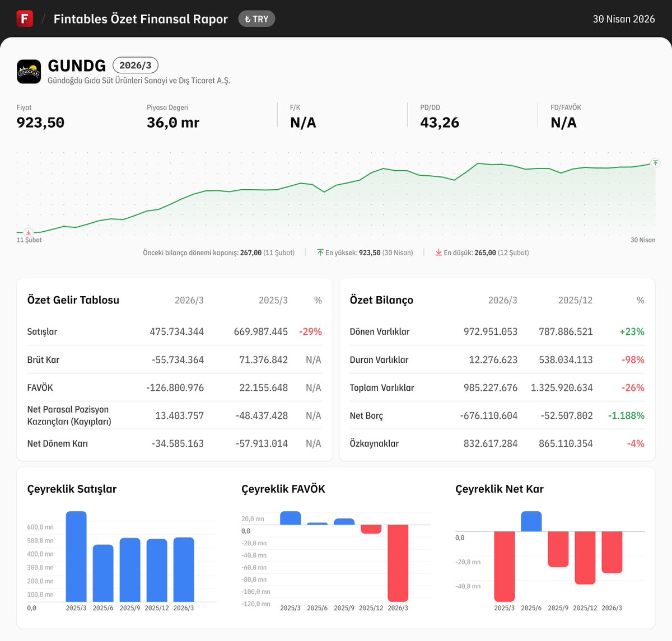Image resolution: width=672 pixels, height=641 pixels.
Task: Click Dönen Varlıklar change +23%
Action: (x=632, y=331)
